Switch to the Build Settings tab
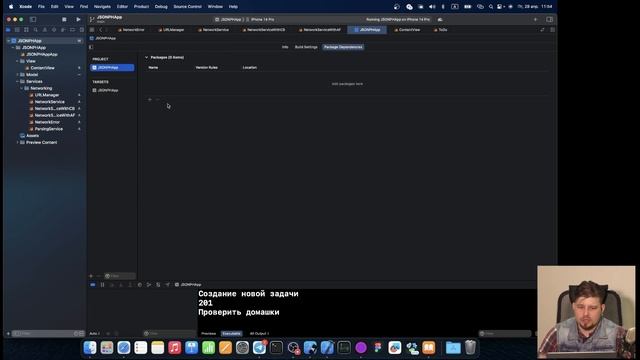The height and width of the screenshot is (360, 640). 306,47
